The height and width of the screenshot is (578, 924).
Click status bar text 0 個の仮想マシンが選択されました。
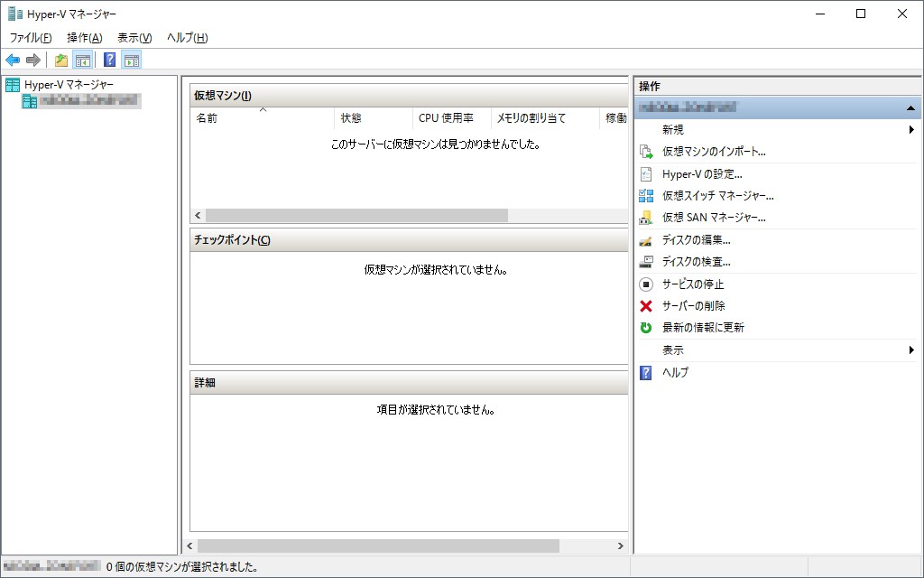tap(182, 567)
